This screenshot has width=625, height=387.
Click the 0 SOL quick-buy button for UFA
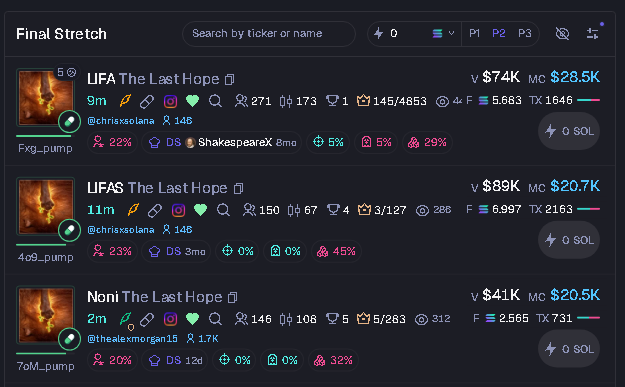[x=569, y=131]
